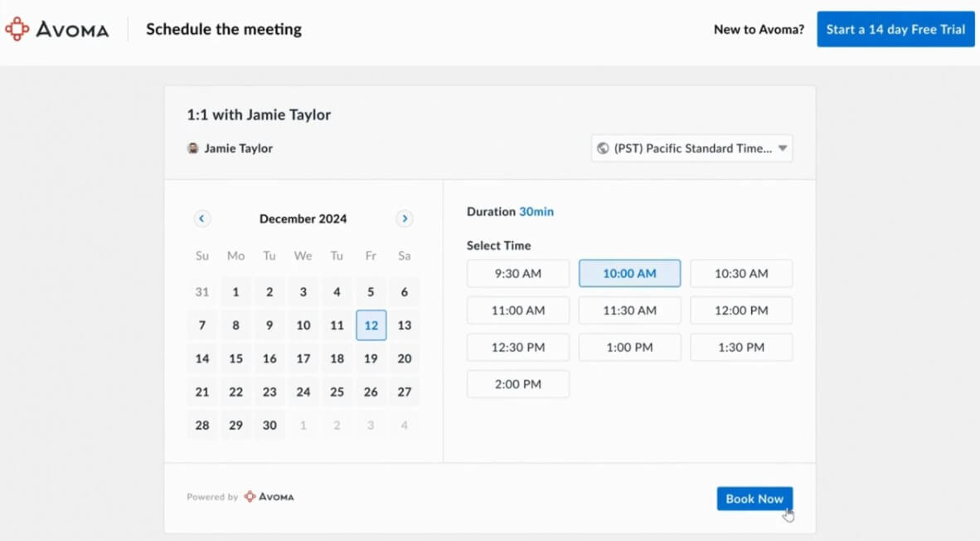Select December 11 in the calendar

click(x=337, y=325)
